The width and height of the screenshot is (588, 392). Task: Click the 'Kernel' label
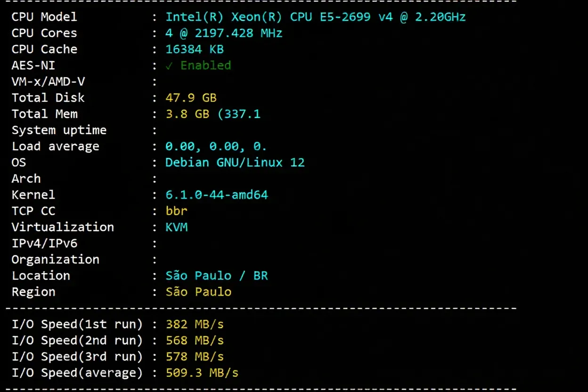[33, 195]
